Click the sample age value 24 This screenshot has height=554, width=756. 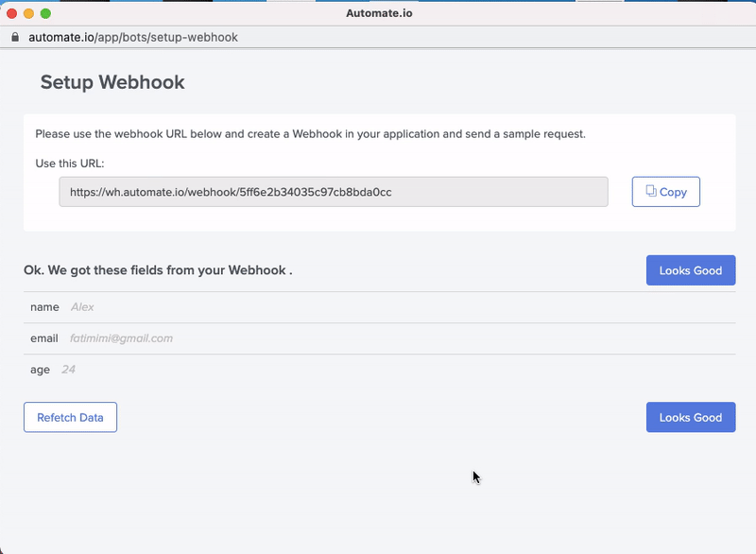click(x=68, y=370)
